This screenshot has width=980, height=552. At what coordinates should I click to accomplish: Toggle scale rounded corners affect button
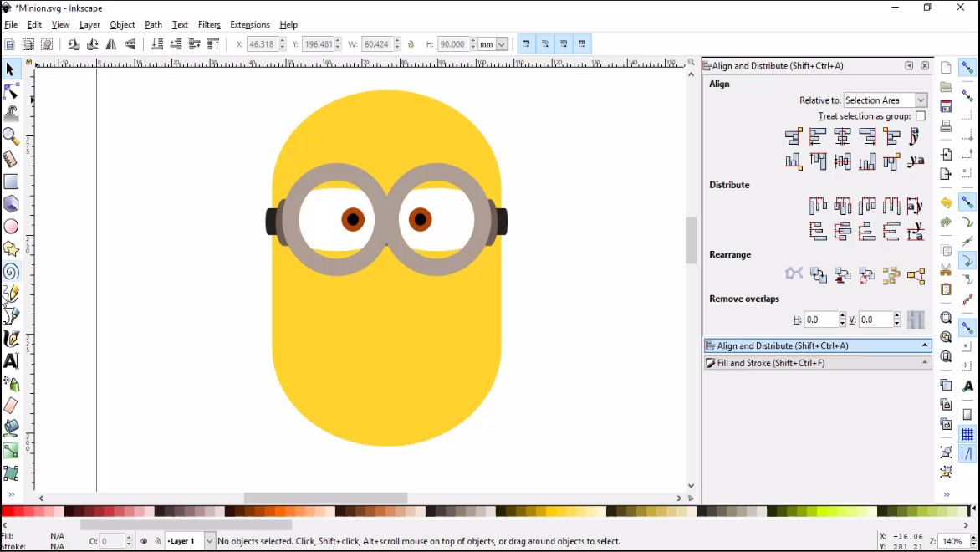pos(545,44)
